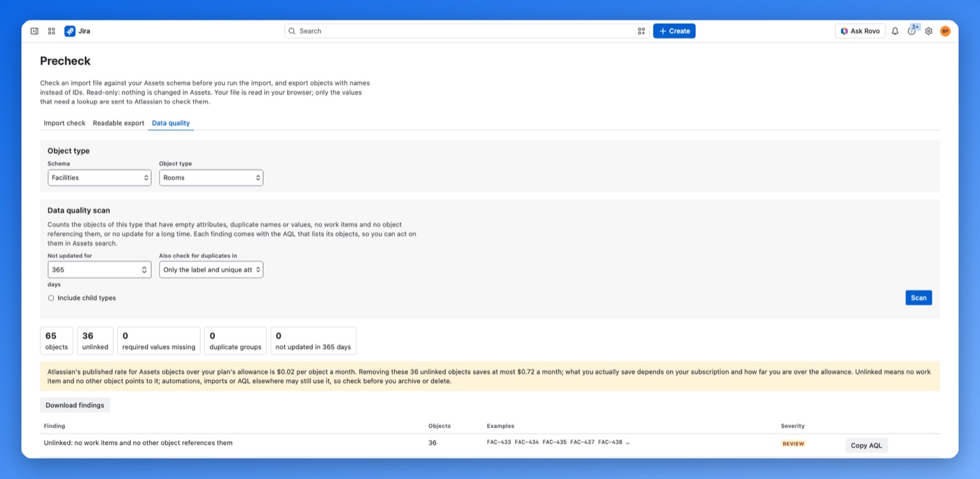
Task: Click the Examples column header
Action: pos(500,426)
